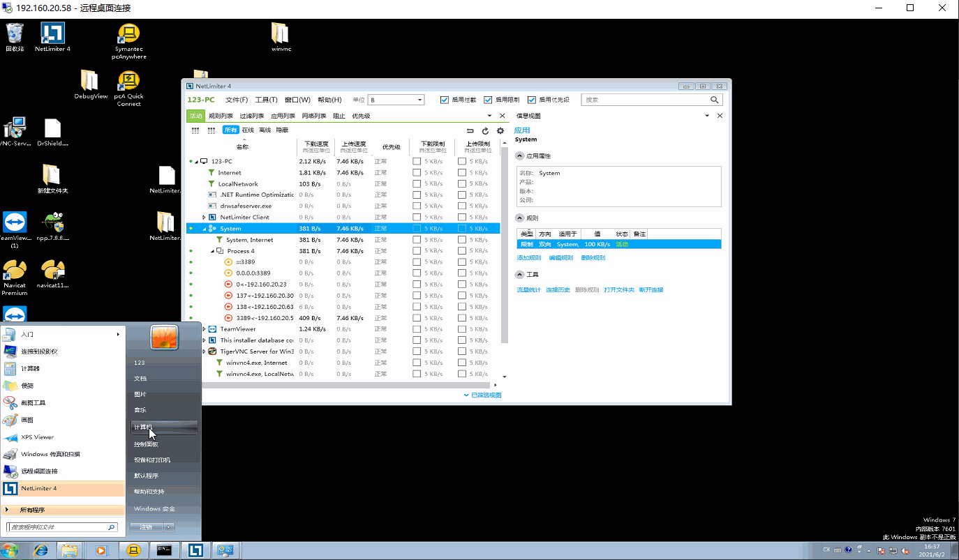The width and height of the screenshot is (959, 560).
Task: Click the TeamViewer icon in the activity list
Action: [x=213, y=329]
